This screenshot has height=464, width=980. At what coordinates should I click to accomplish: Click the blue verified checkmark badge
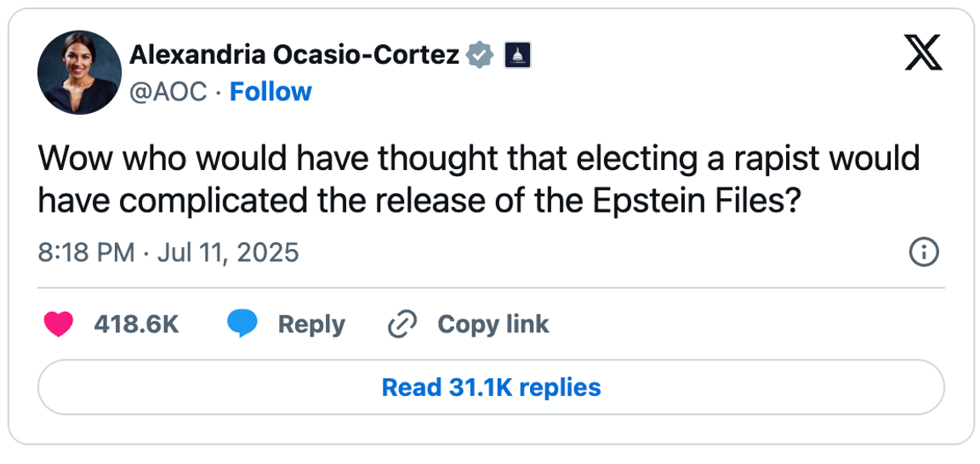point(481,55)
